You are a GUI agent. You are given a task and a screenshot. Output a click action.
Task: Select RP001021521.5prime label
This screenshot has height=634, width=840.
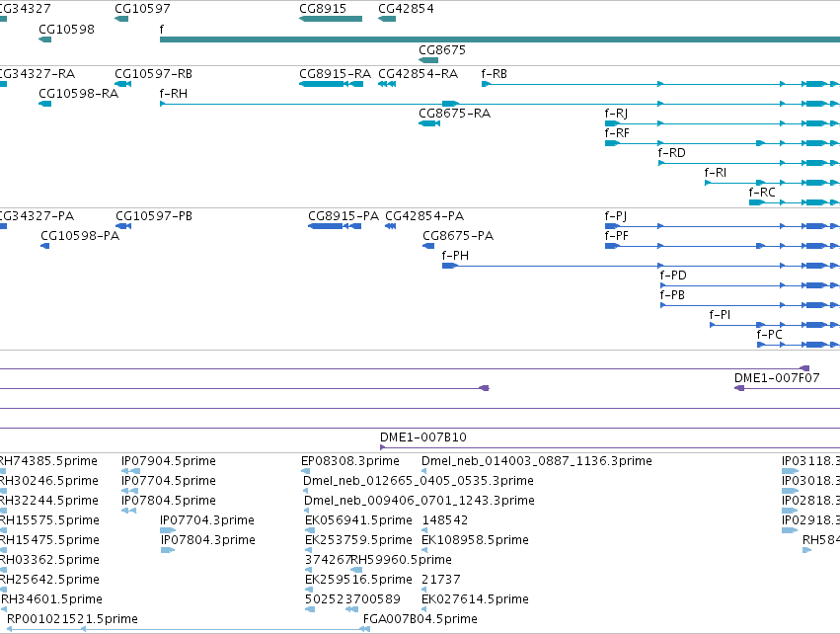pos(72,619)
